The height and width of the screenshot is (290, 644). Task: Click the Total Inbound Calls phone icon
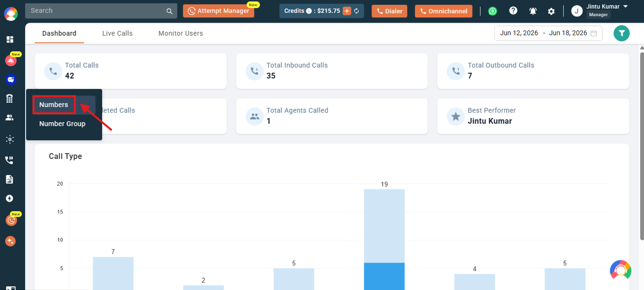click(254, 71)
